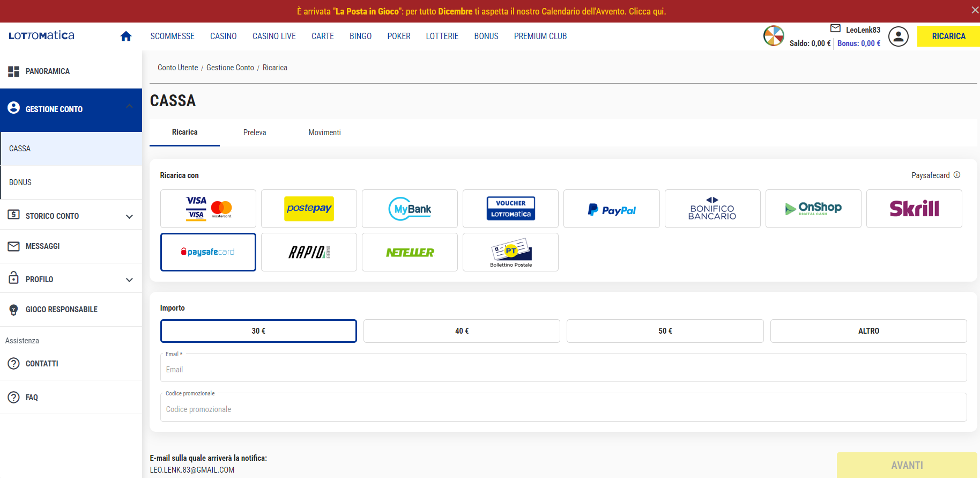Open the Movimenti tab
The height and width of the screenshot is (478, 980).
pyautogui.click(x=324, y=133)
